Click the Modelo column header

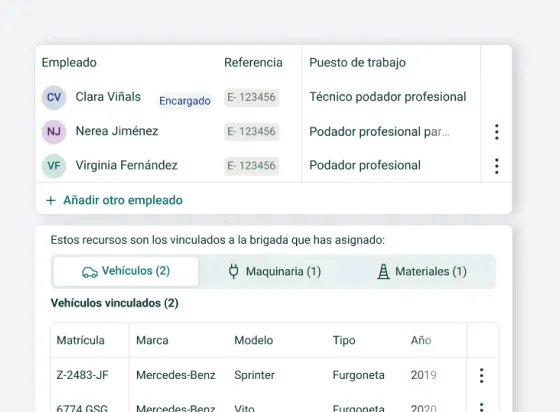(x=254, y=340)
